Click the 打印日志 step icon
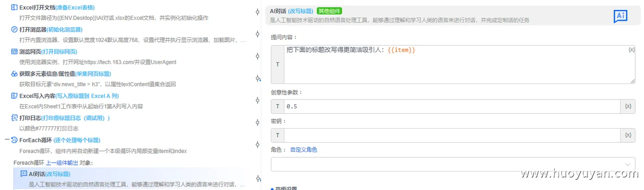 pyautogui.click(x=14, y=118)
